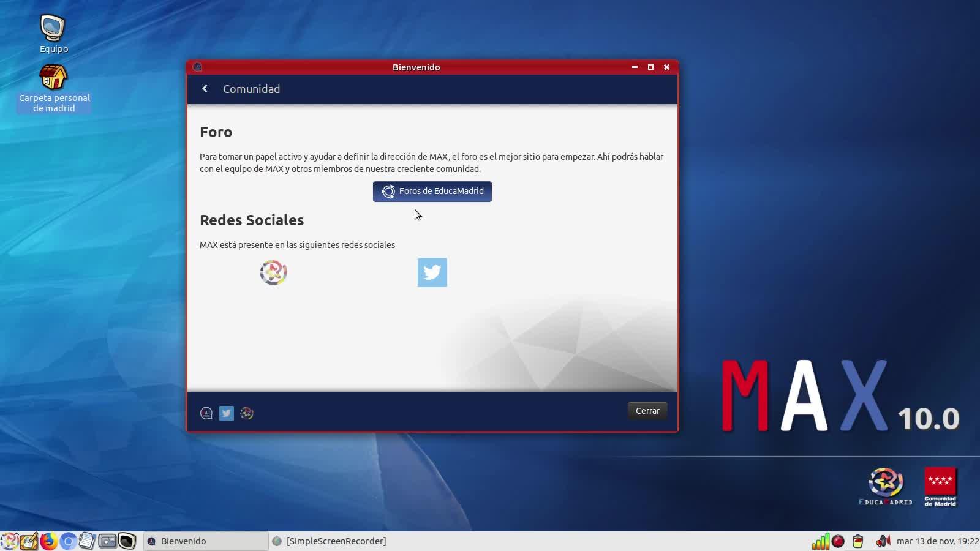
Task: Click the red recording indicator in the tray
Action: click(x=839, y=541)
